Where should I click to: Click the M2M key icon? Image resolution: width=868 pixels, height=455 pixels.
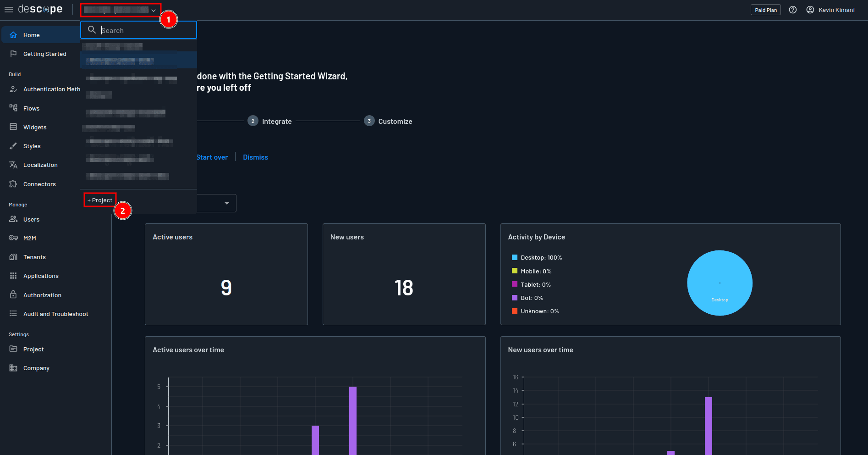(x=13, y=238)
